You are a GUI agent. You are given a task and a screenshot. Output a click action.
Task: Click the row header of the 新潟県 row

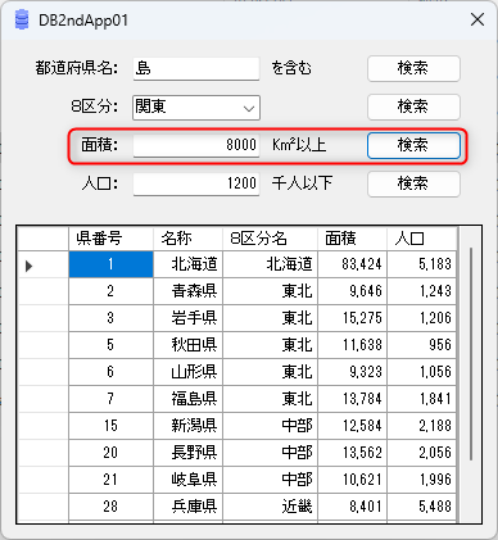coord(43,426)
